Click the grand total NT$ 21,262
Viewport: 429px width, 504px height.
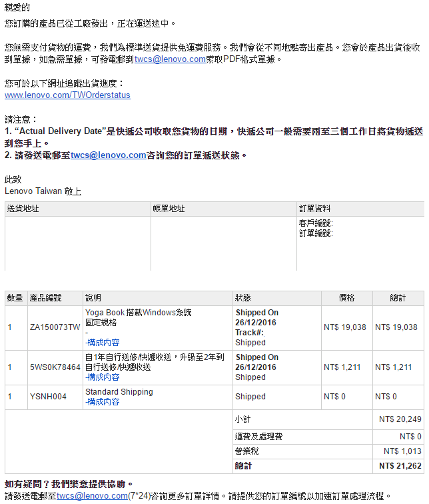click(x=400, y=466)
